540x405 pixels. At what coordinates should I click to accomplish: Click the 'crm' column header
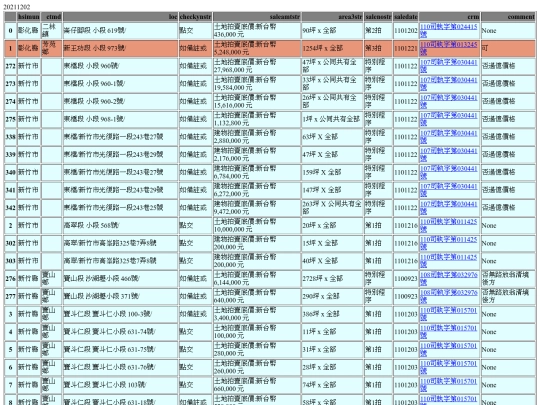click(x=449, y=17)
